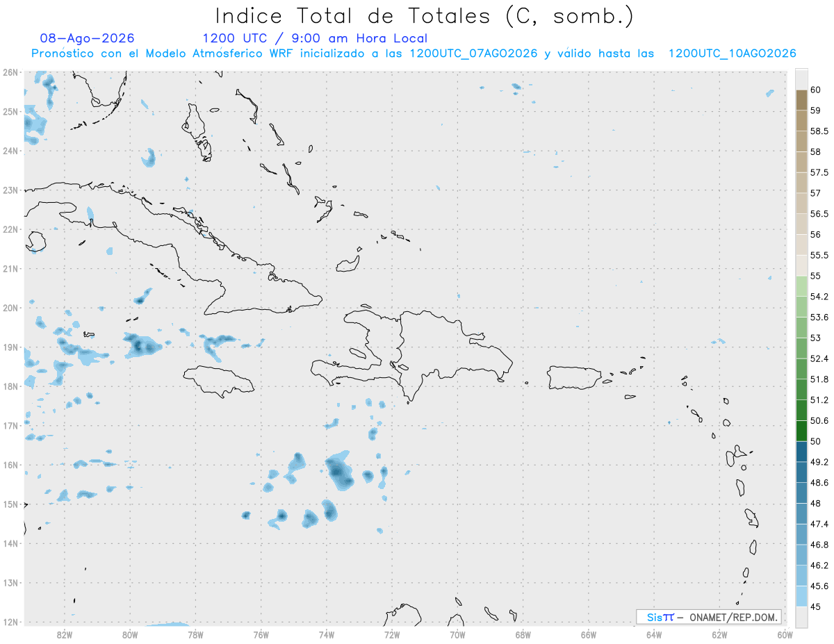This screenshot has height=644, width=834.
Task: Click inside the Jamaica island outline
Action: [219, 381]
